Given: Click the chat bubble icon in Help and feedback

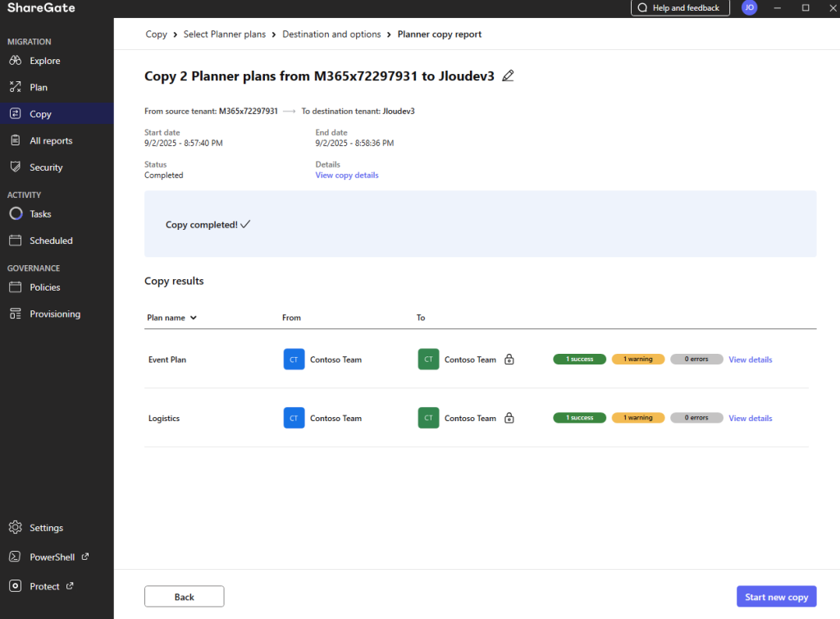Looking at the screenshot, I should tap(642, 7).
